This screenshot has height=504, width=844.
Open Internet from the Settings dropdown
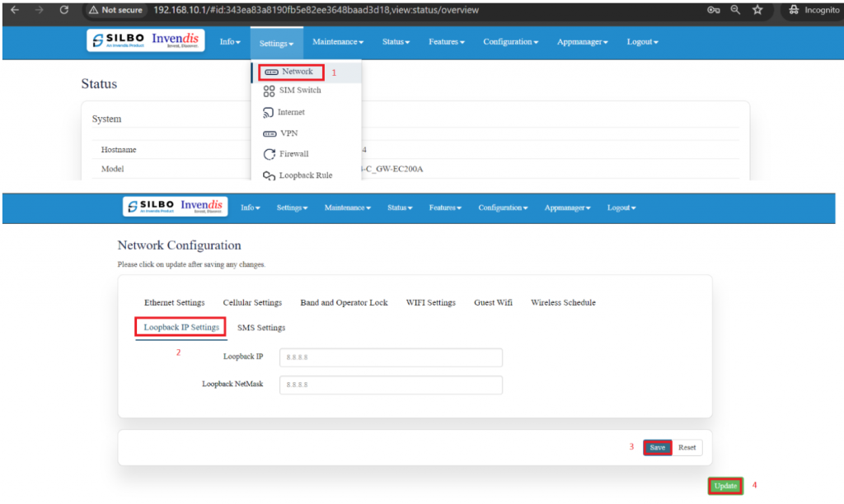(x=290, y=112)
